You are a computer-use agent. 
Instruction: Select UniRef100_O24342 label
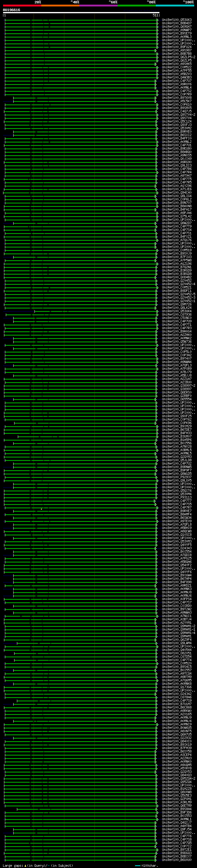pyautogui.click(x=177, y=694)
